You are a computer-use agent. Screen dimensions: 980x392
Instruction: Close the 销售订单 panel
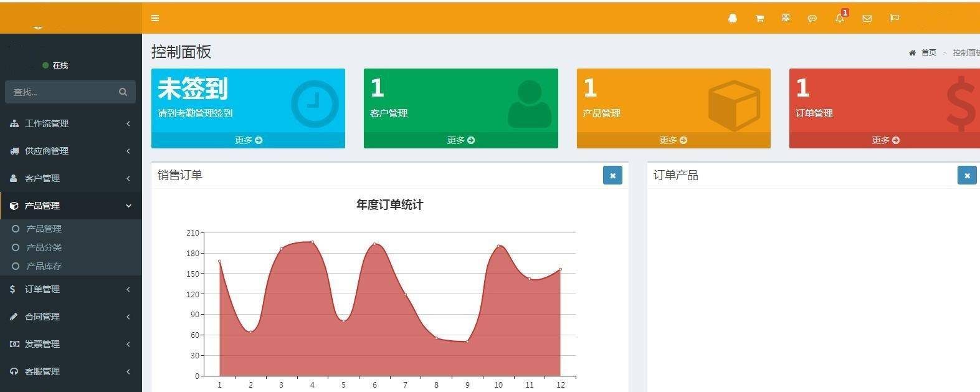(612, 175)
